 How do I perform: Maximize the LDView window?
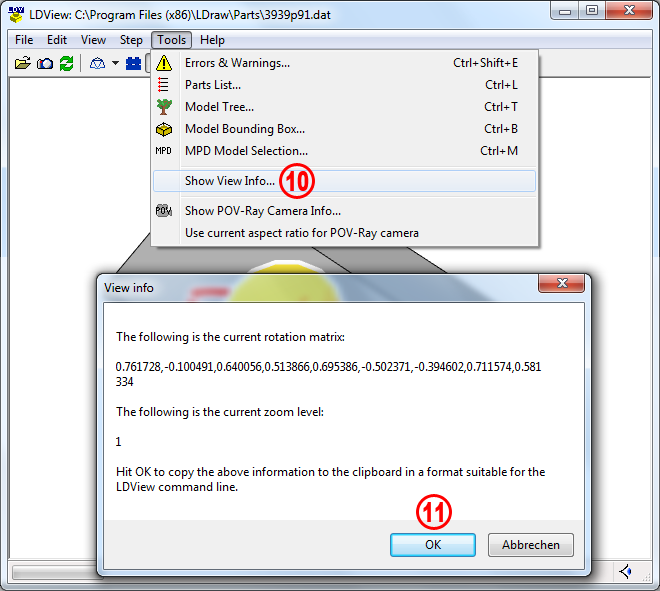pyautogui.click(x=592, y=10)
